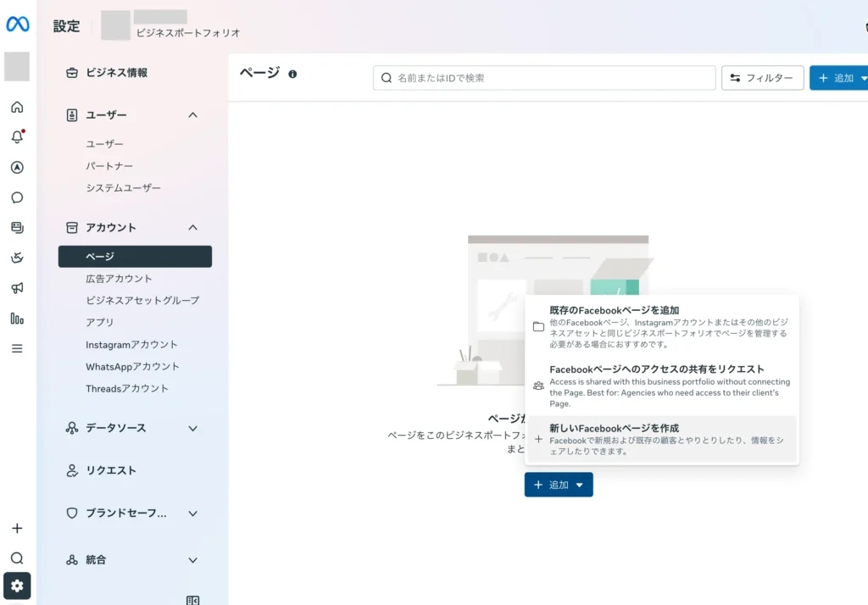Screen dimensions: 868x605
Task: Expand the 統合 section
Action: coord(192,560)
